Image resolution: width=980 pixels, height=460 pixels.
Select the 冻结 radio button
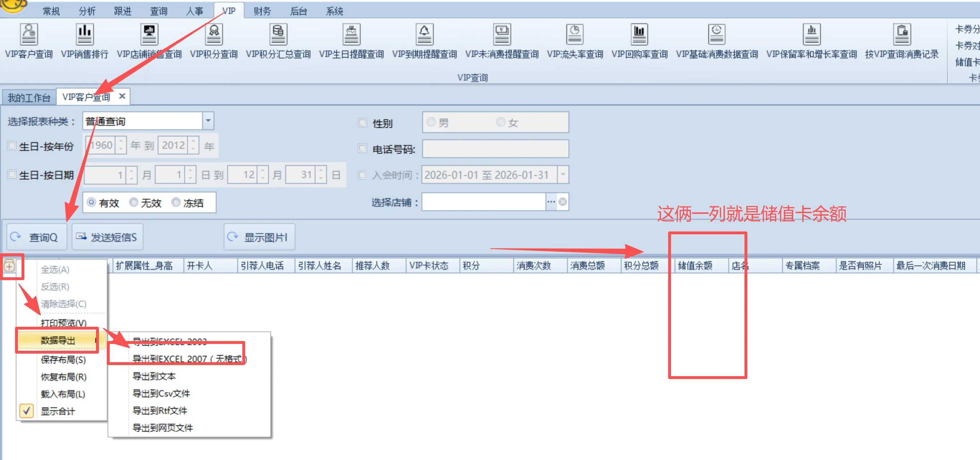click(x=176, y=202)
